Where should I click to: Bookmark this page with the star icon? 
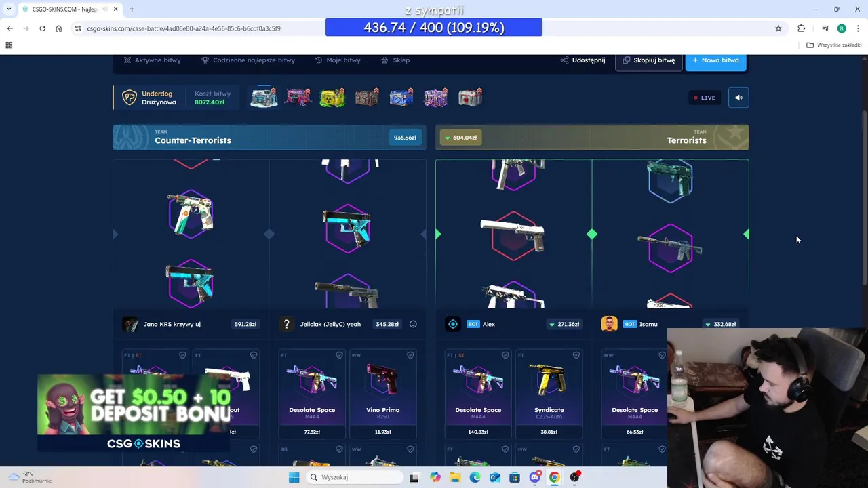tap(778, 28)
